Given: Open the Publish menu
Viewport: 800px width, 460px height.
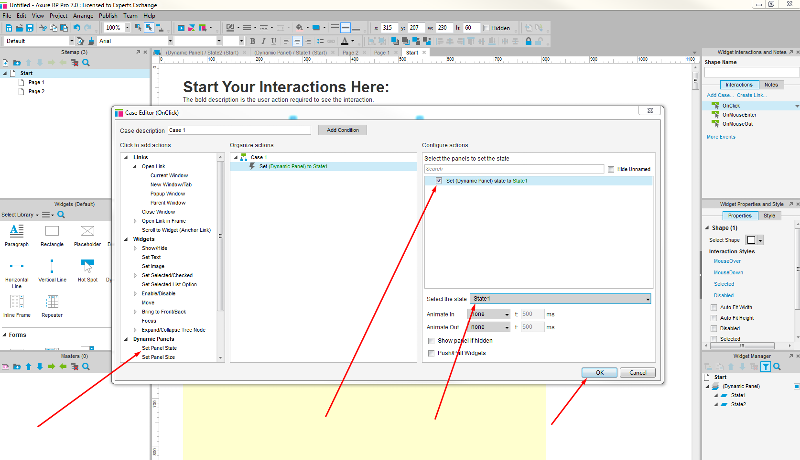Looking at the screenshot, I should click(x=108, y=16).
